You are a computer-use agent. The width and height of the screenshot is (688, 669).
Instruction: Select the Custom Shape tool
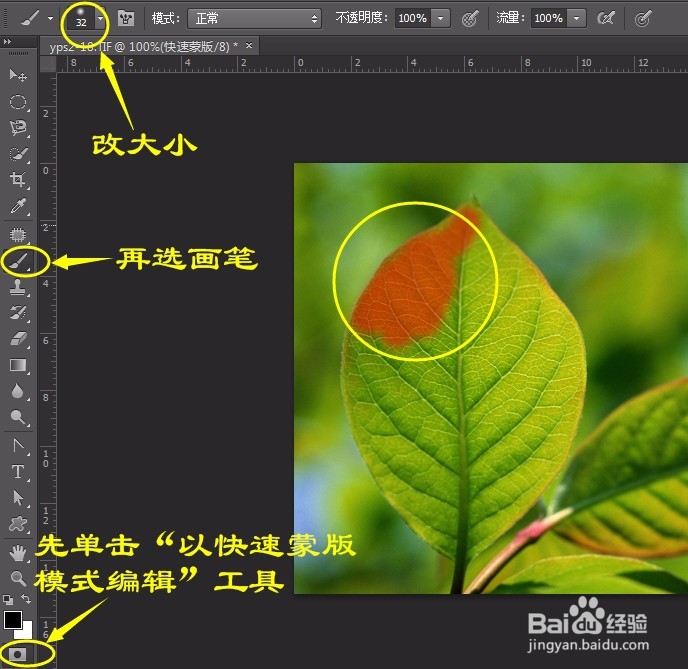18,524
